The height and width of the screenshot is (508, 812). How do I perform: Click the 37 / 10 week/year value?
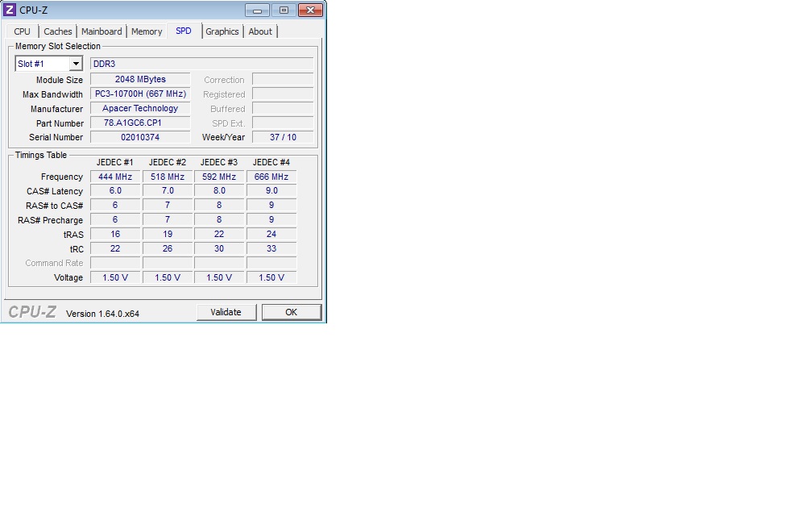click(x=283, y=137)
